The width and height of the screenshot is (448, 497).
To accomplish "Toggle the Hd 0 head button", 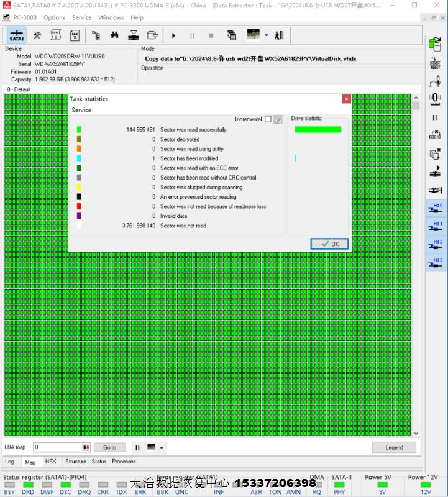I will (x=437, y=208).
